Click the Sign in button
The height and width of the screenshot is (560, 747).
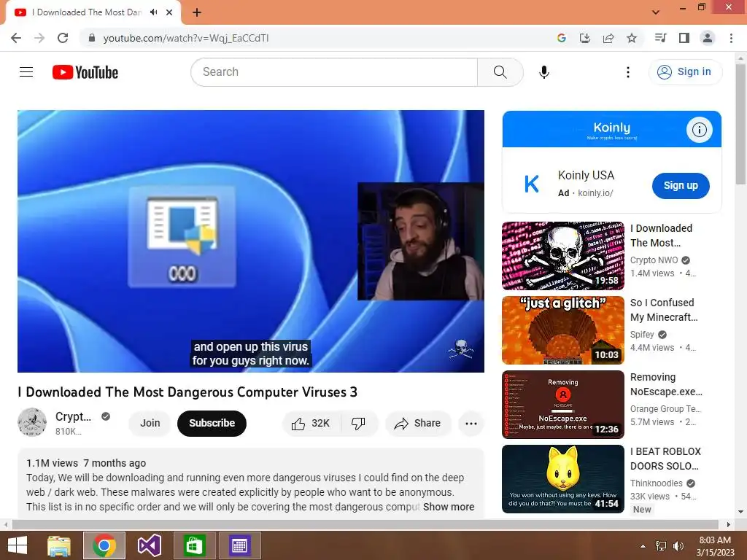pyautogui.click(x=685, y=72)
